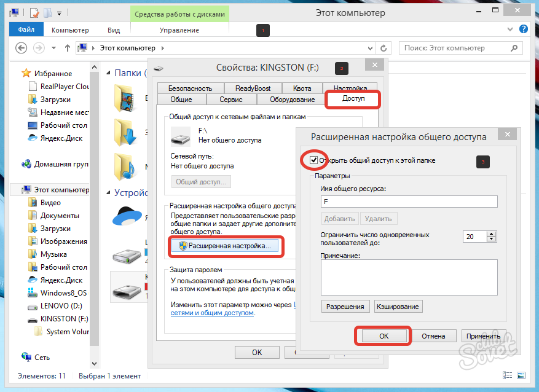Open the Компьютер ribbon tab
The height and width of the screenshot is (392, 539).
point(70,30)
